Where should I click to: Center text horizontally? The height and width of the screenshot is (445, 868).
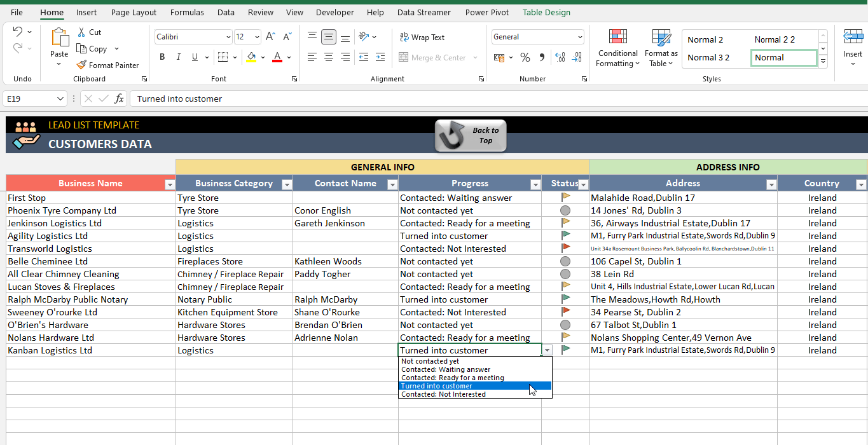coord(328,57)
